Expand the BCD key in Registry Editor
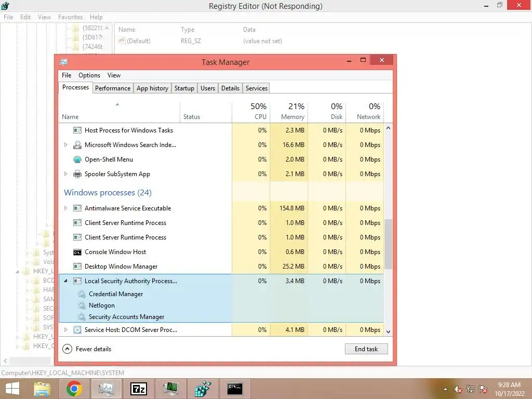532x399 pixels. 28,281
